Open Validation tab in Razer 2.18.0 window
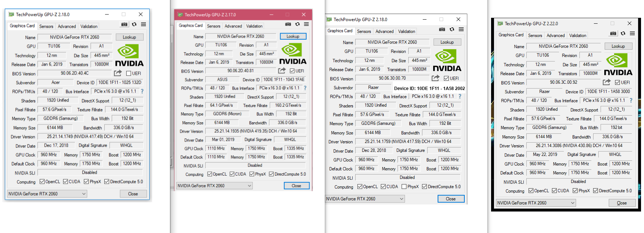This screenshot has width=644, height=233. click(407, 31)
